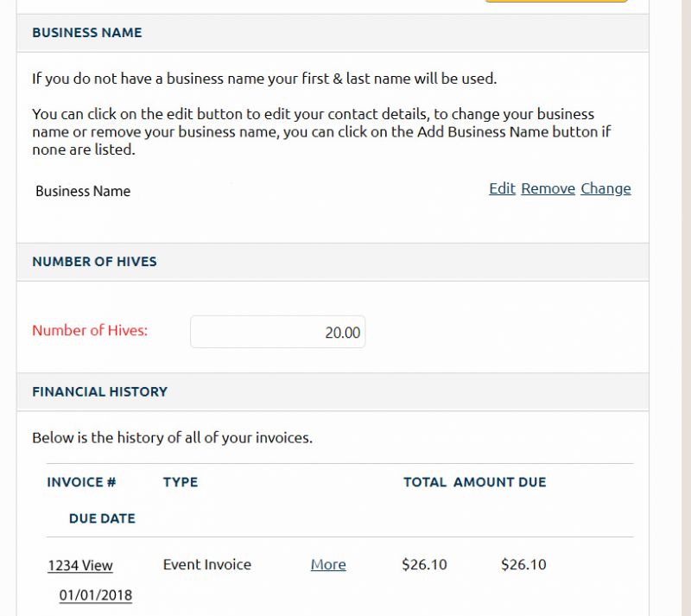Show More details for Event Invoice

coord(328,564)
